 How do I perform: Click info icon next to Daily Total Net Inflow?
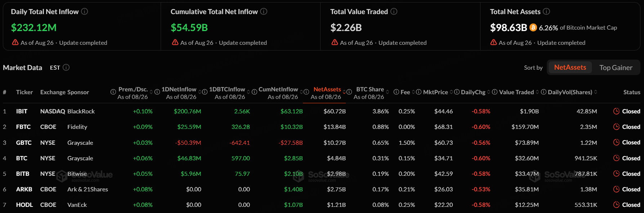pyautogui.click(x=85, y=12)
